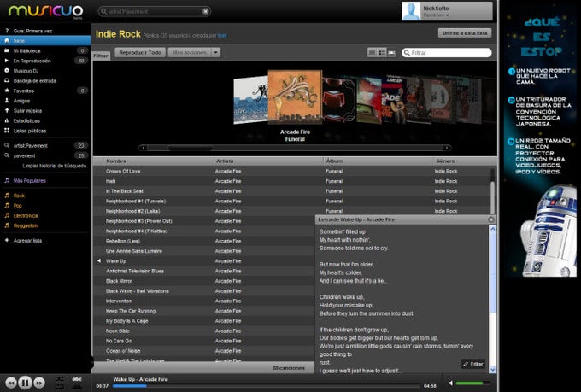Click the Musicuo logo
Screen dimensions: 581x392
tap(45, 11)
